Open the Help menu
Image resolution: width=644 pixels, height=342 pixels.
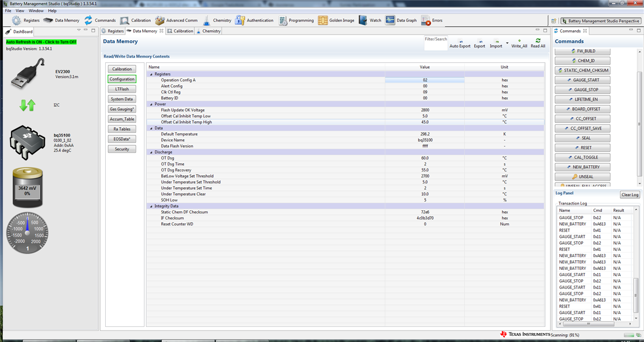(x=52, y=10)
